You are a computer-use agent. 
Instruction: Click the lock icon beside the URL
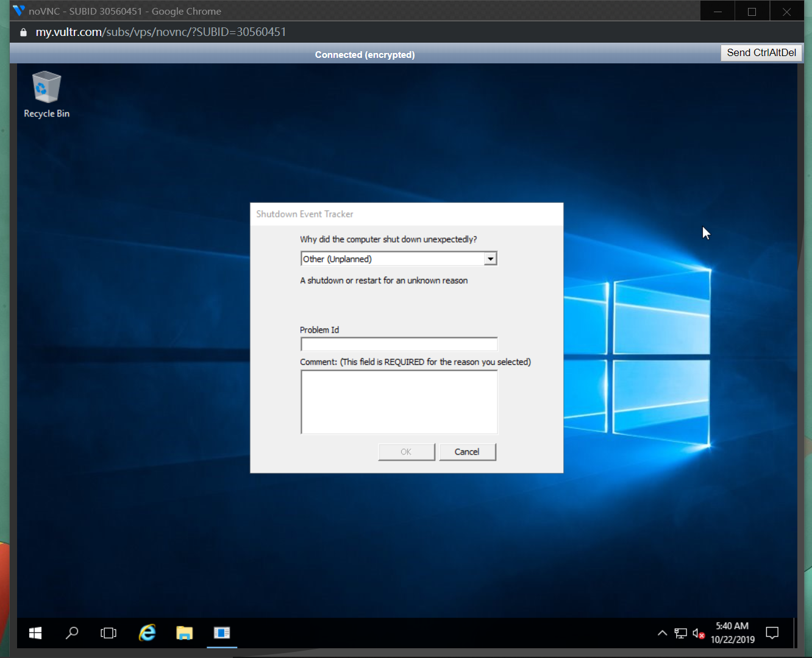coord(24,32)
